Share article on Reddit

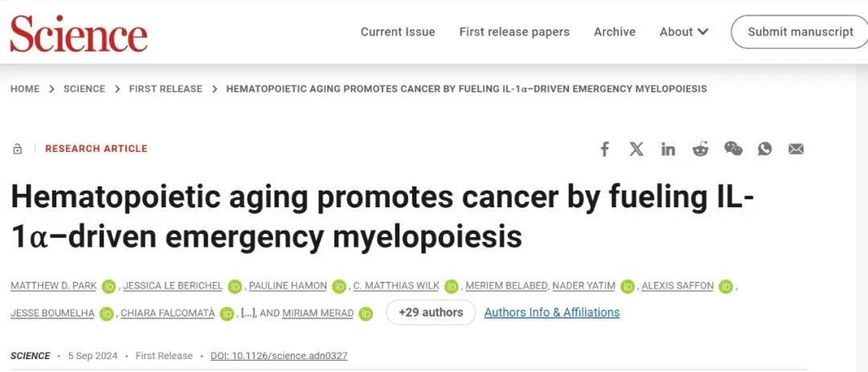(700, 149)
